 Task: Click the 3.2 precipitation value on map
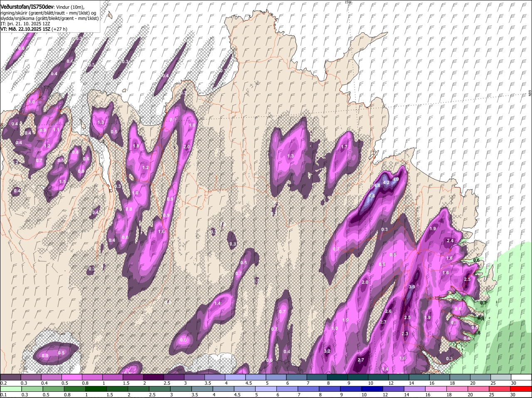tap(327, 351)
